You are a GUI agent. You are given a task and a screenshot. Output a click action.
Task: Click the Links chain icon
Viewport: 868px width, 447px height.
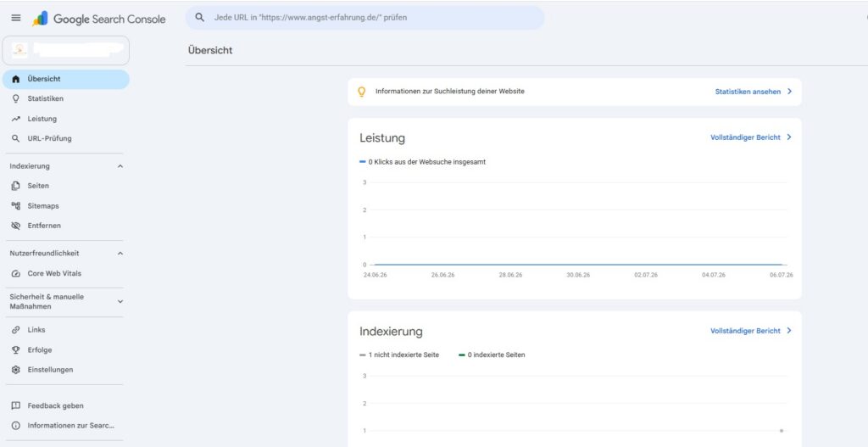pos(15,330)
